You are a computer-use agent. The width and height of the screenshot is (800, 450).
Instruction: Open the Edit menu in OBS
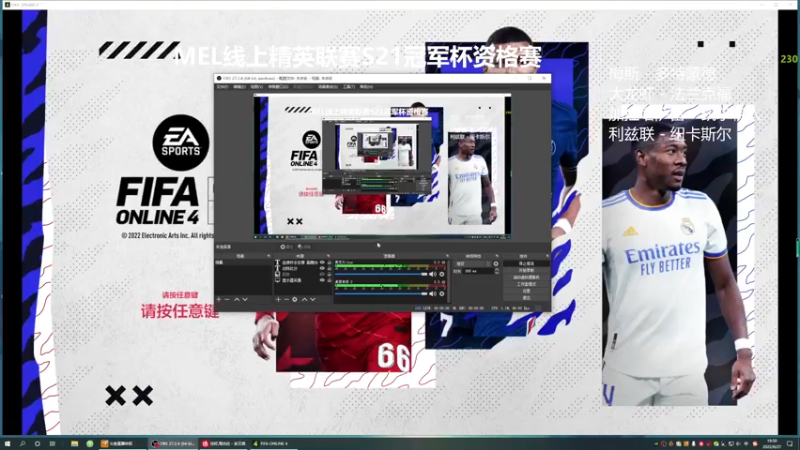point(240,87)
